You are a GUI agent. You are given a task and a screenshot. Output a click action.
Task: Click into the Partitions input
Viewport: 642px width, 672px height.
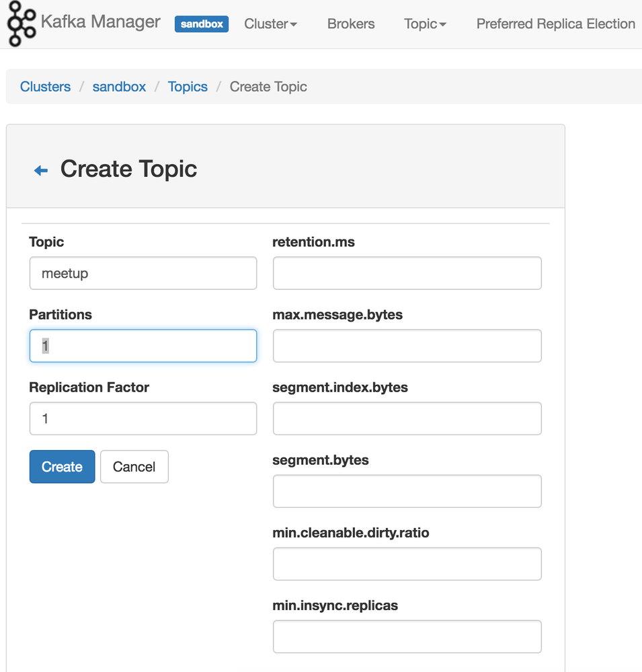tap(143, 346)
